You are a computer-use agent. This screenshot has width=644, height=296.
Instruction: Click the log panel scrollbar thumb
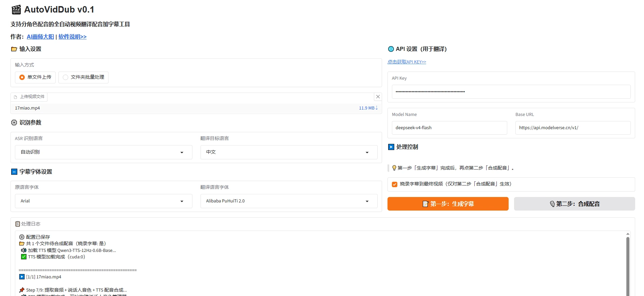(x=628, y=266)
